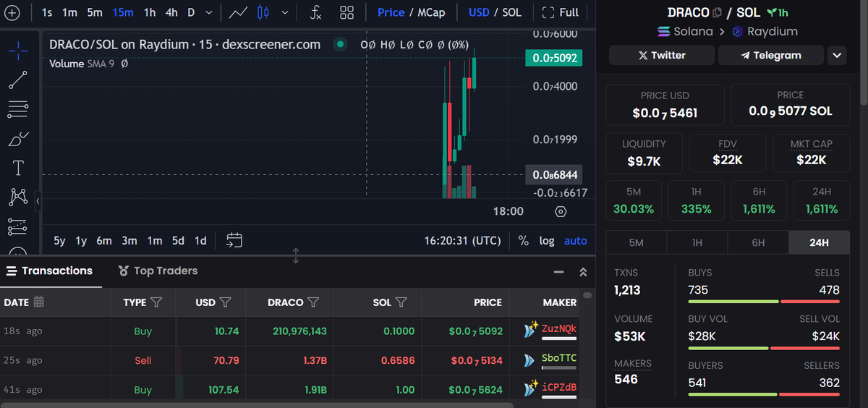Screen dimensions: 868x408
Task: Open the line chart style icon
Action: tap(237, 12)
